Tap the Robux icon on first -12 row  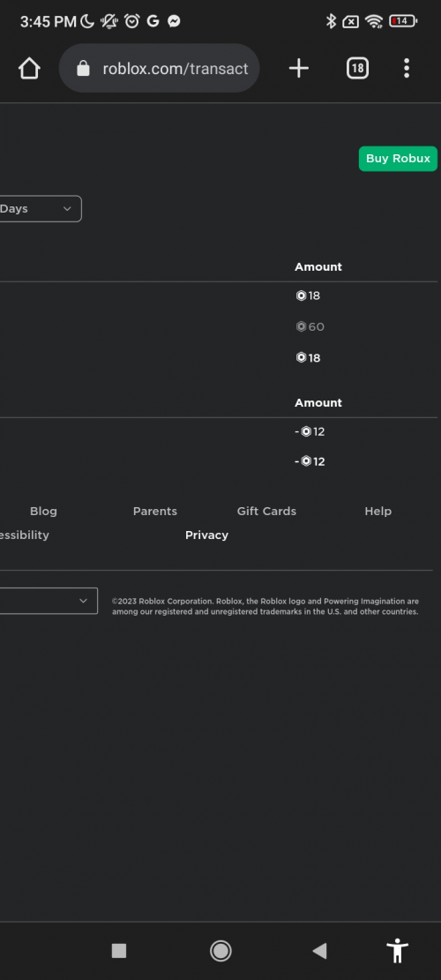pos(306,432)
